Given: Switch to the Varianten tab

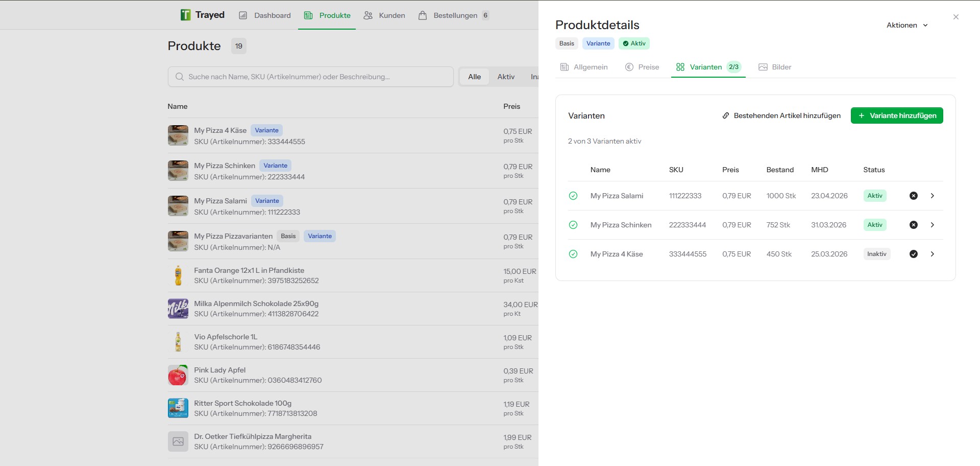Looking at the screenshot, I should pos(707,67).
